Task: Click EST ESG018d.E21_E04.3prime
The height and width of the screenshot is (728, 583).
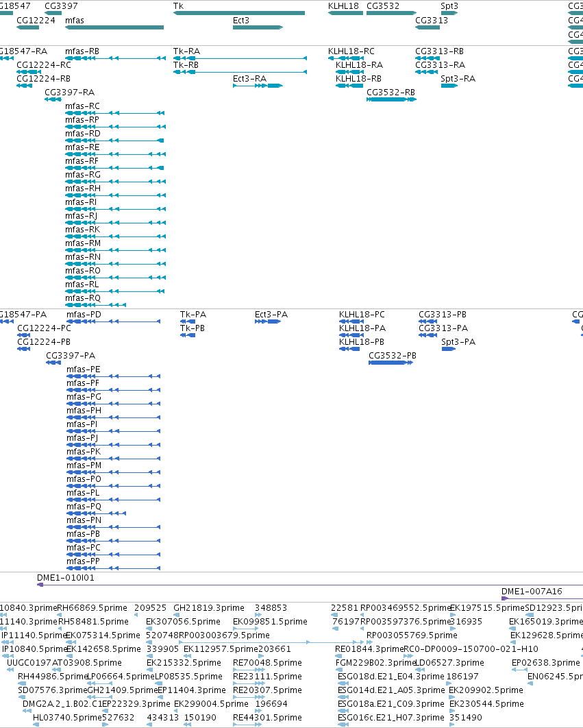Action: tap(391, 677)
